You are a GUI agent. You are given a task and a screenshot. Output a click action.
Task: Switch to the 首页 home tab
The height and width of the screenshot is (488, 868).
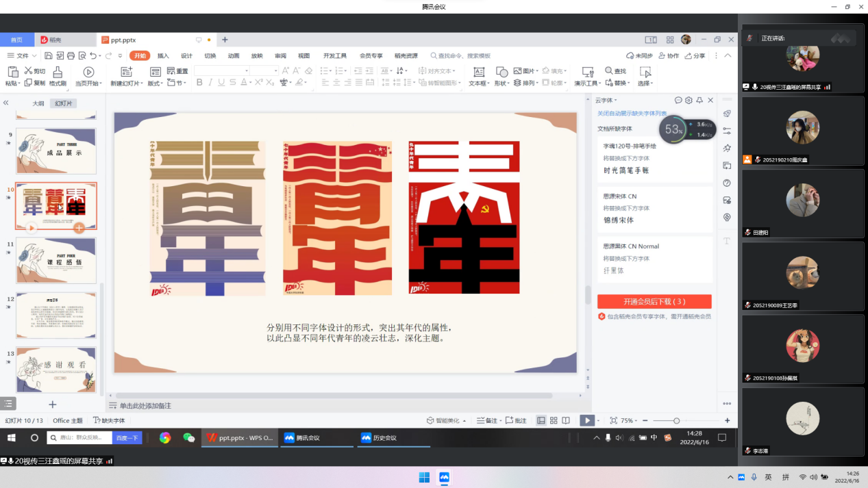click(x=16, y=40)
